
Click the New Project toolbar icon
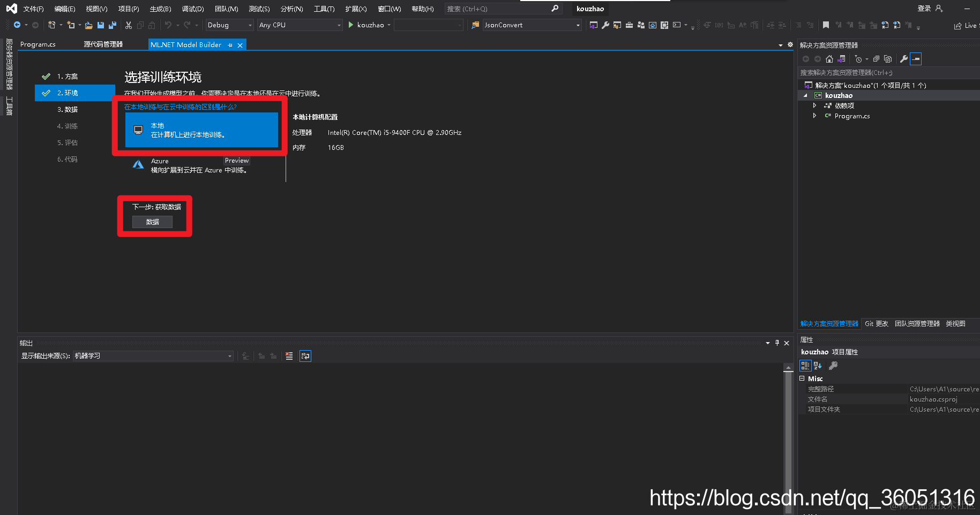[52, 25]
